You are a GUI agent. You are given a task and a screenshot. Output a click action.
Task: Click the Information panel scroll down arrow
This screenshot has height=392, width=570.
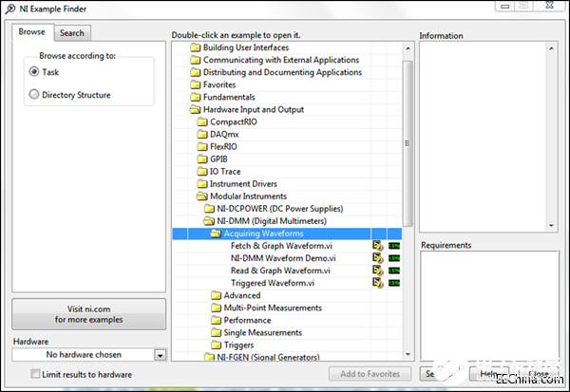coord(551,226)
